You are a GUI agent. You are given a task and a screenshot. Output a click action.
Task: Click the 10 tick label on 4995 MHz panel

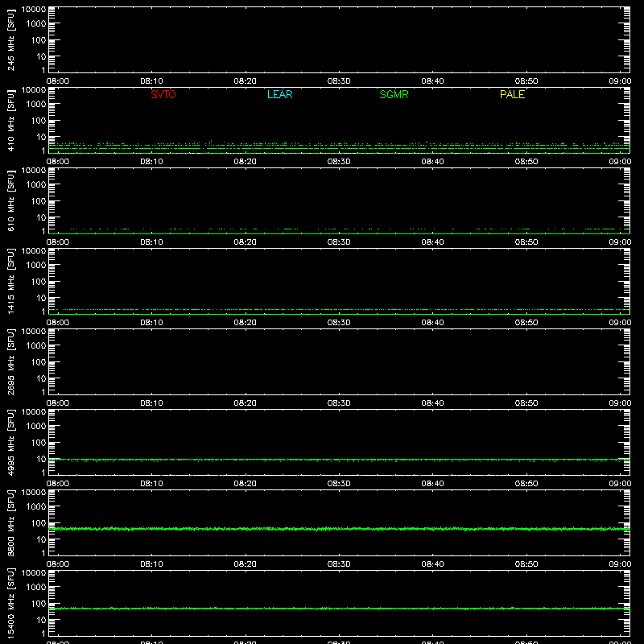pos(41,459)
